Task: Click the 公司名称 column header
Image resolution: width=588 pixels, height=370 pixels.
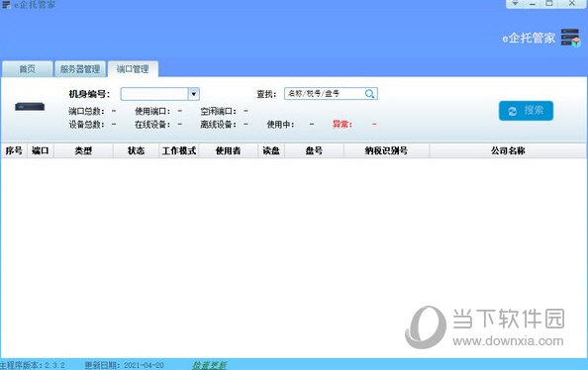Action: click(508, 150)
